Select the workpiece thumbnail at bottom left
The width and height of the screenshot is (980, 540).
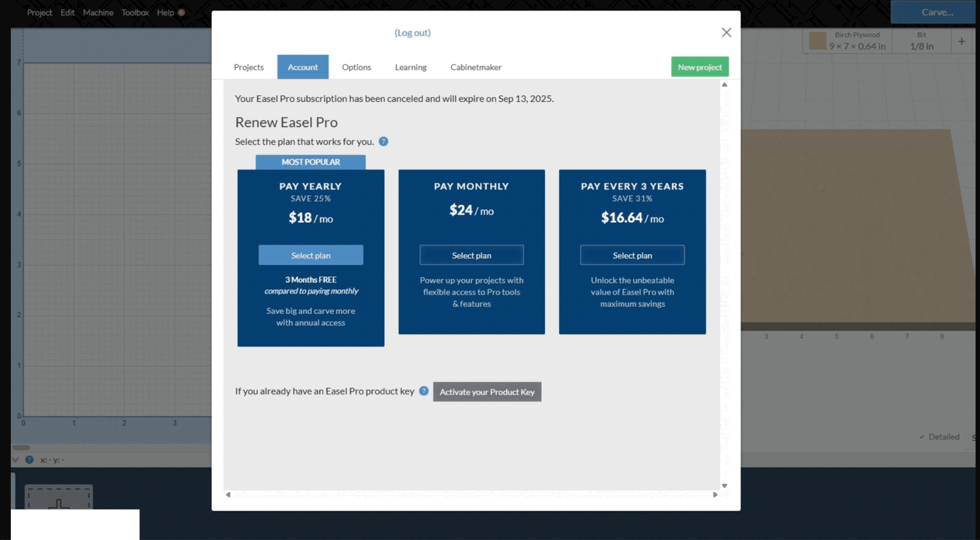(x=59, y=498)
